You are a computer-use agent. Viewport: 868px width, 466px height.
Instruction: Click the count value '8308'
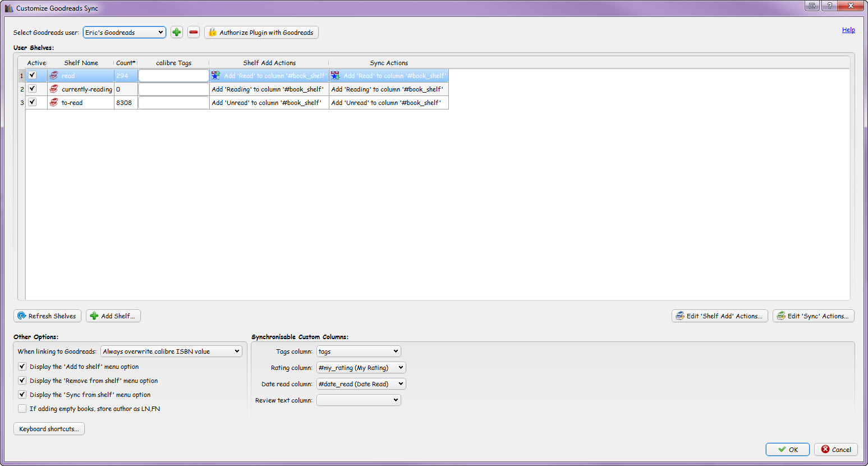coord(124,103)
